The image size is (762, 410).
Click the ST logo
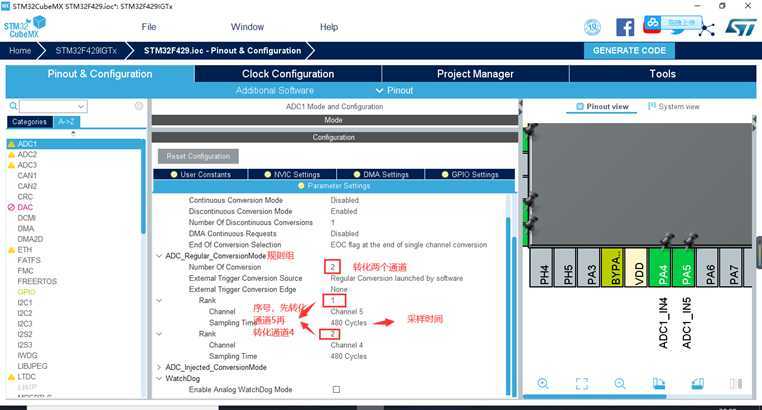(741, 27)
